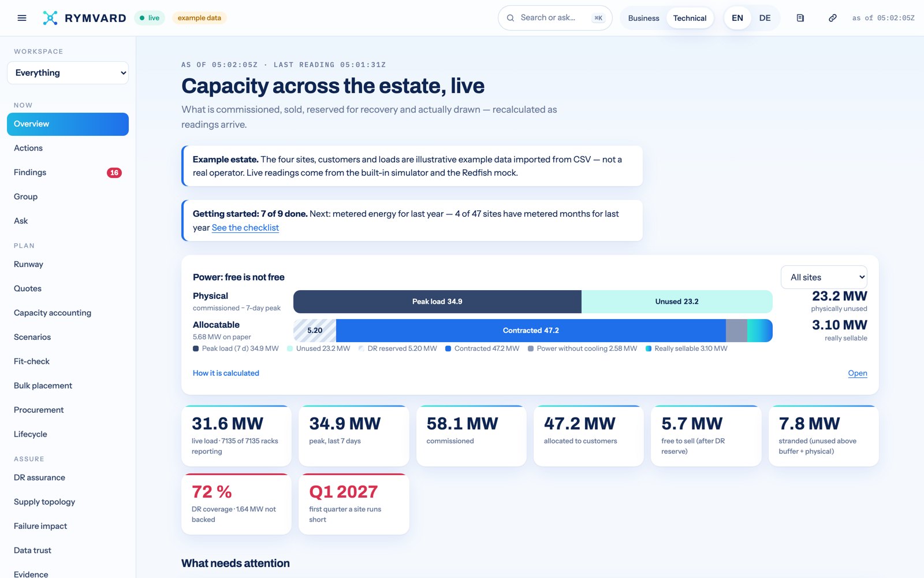Open Ask in sidebar
This screenshot has height=578, width=924.
pyautogui.click(x=68, y=221)
